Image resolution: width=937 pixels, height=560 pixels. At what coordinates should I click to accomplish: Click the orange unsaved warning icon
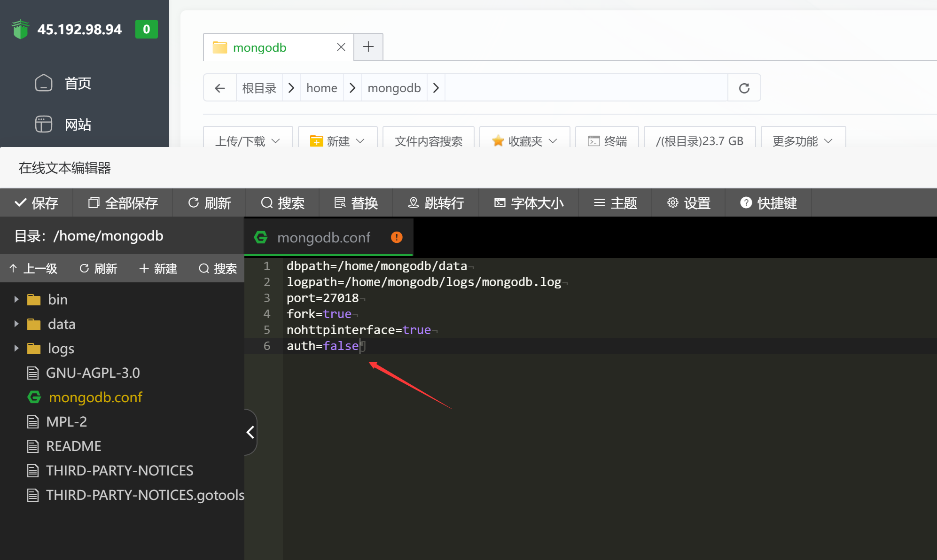click(397, 237)
